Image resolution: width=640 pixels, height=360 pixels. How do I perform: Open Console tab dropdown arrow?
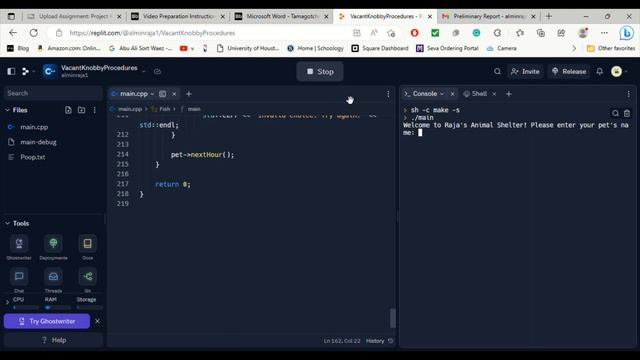click(442, 94)
